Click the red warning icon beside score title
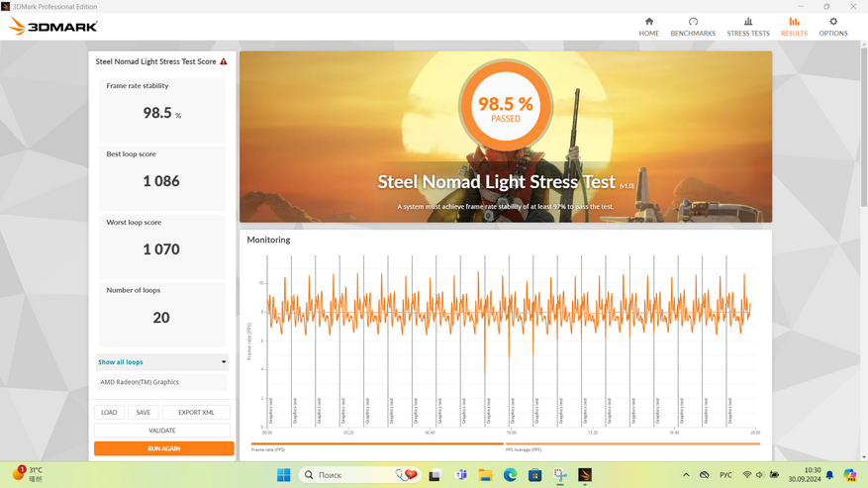The image size is (868, 488). tap(224, 61)
